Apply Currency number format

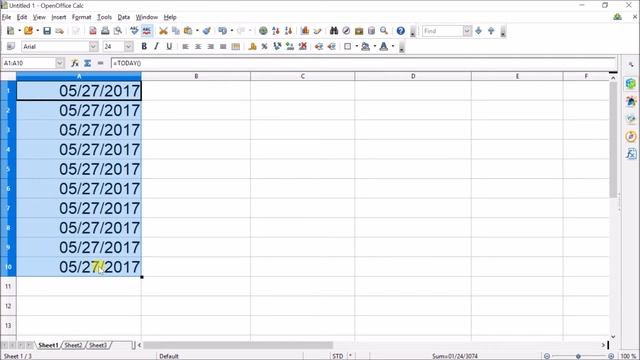click(252, 47)
